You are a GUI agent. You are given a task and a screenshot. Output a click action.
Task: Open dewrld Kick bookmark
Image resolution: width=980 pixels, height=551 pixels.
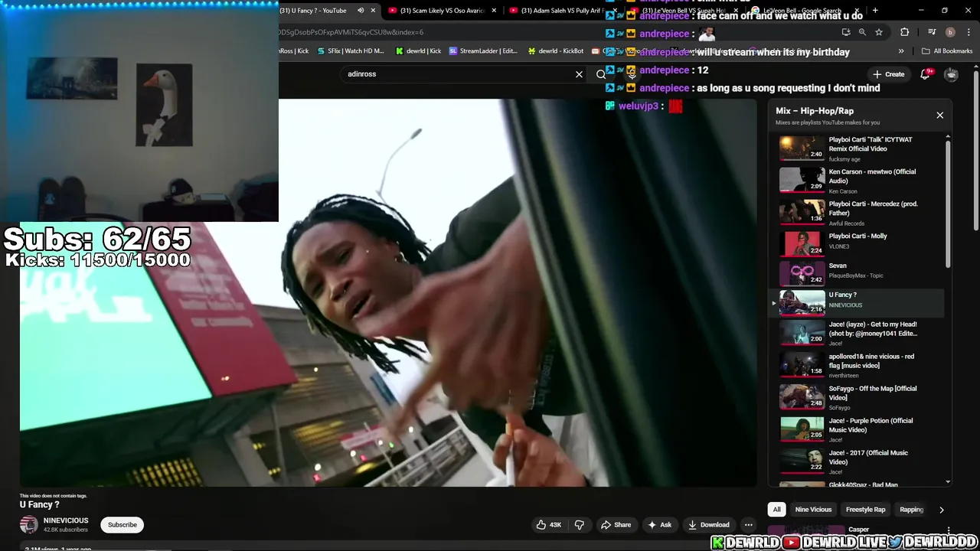pos(419,51)
